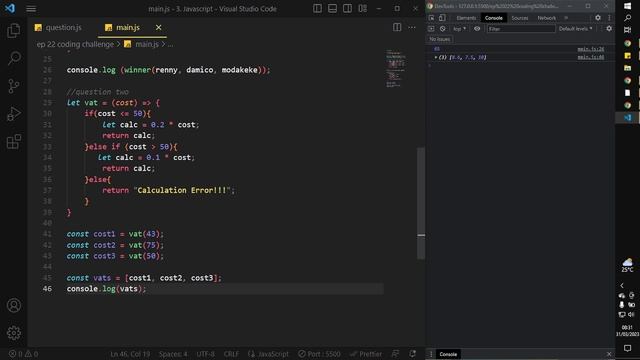Click 'CRLF' end of line selector
This screenshot has height=360, width=640.
231,354
